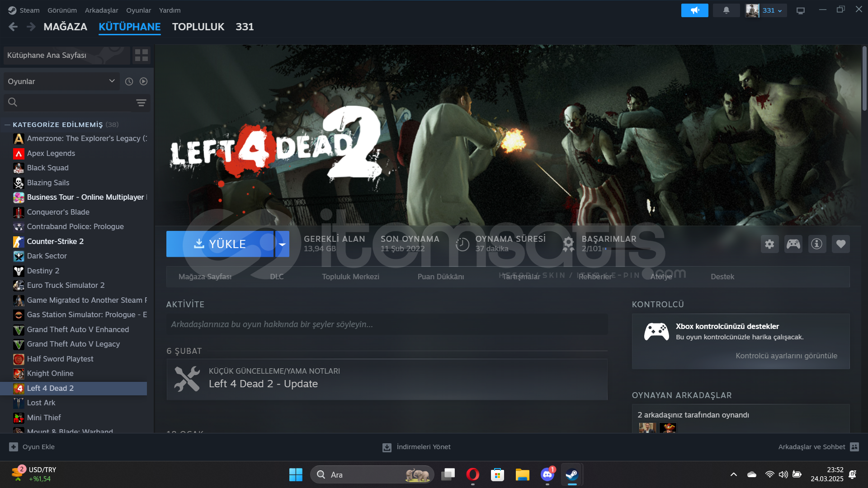Open the Arkadaşlar menu
The width and height of the screenshot is (868, 488).
(101, 10)
